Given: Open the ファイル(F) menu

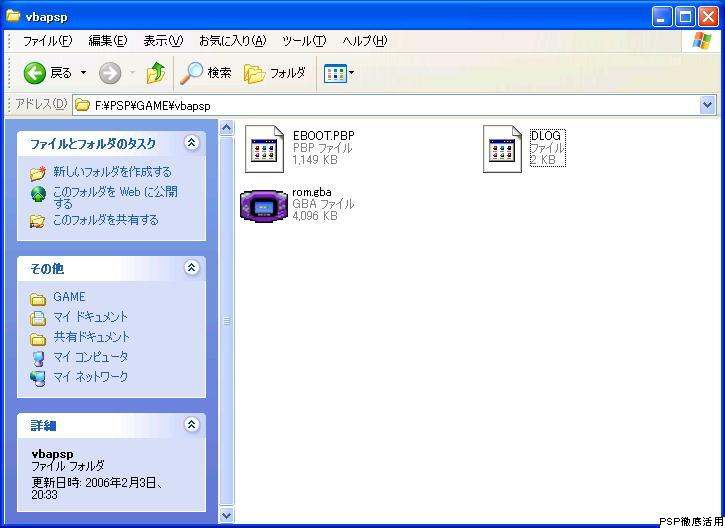Looking at the screenshot, I should (48, 41).
